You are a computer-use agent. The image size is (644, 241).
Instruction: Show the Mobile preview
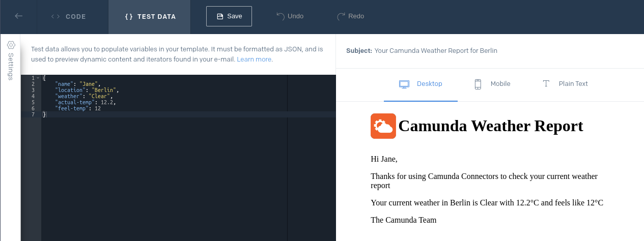point(492,84)
